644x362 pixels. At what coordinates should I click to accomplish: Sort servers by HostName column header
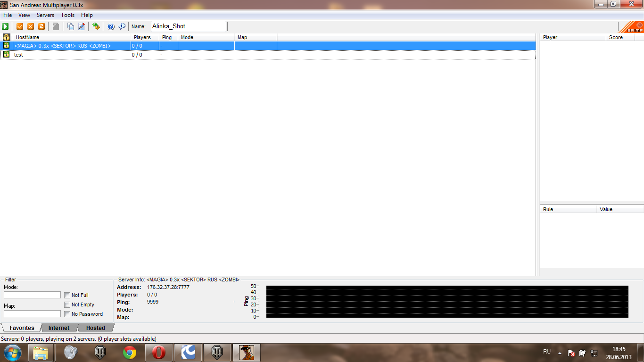(72, 37)
